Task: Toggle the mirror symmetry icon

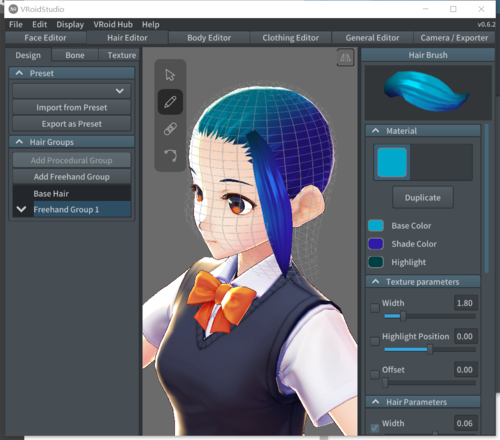Action: [x=345, y=58]
